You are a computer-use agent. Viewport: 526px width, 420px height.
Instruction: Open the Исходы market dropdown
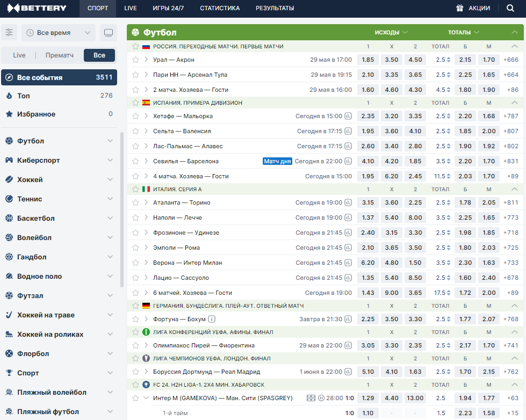coord(391,33)
